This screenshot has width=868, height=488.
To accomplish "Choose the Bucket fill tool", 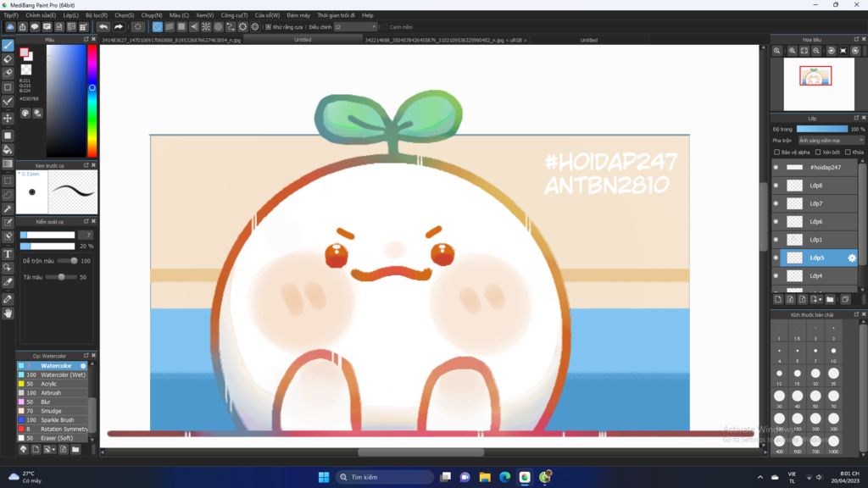I will pyautogui.click(x=8, y=150).
